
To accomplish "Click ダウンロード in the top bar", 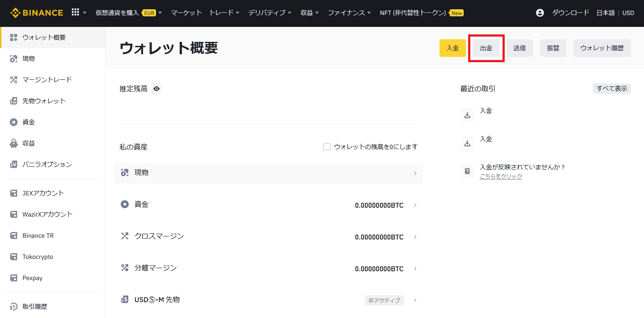I will [x=571, y=13].
